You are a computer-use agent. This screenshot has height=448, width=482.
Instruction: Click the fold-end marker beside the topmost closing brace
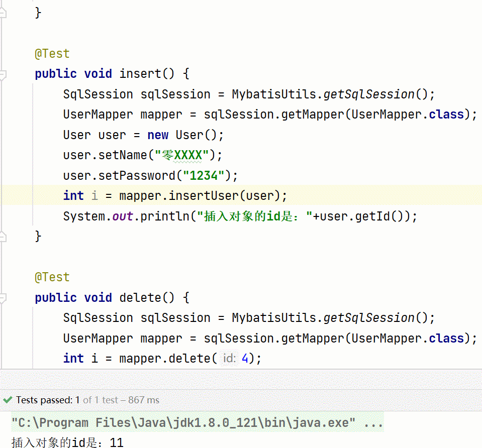(x=3, y=13)
